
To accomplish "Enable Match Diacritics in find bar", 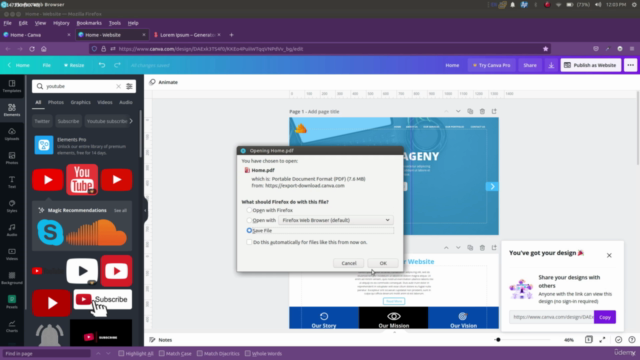I will (x=200, y=353).
